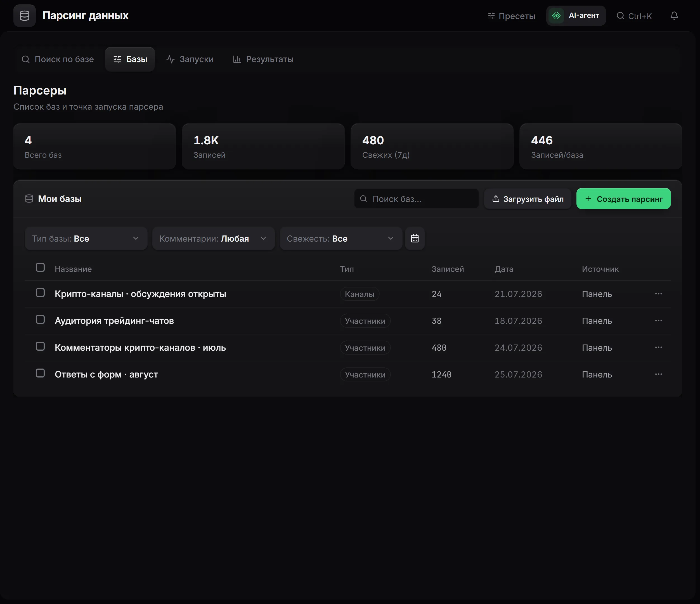Viewport: 700px width, 604px height.
Task: Open more actions for Комментаторы крипто-каналов row
Action: pyautogui.click(x=658, y=348)
